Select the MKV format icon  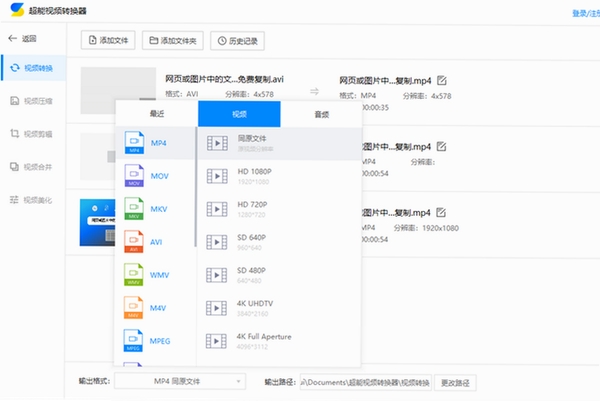click(x=134, y=209)
